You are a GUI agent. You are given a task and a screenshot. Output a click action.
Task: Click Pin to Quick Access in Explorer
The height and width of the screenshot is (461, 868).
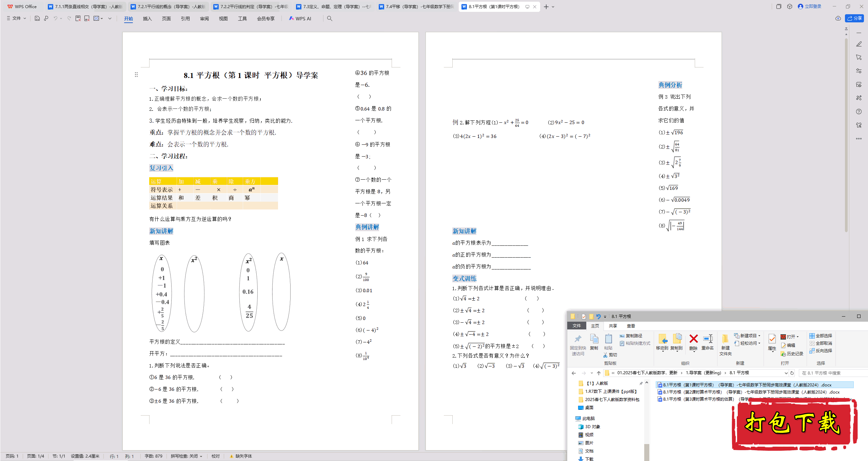click(x=578, y=345)
